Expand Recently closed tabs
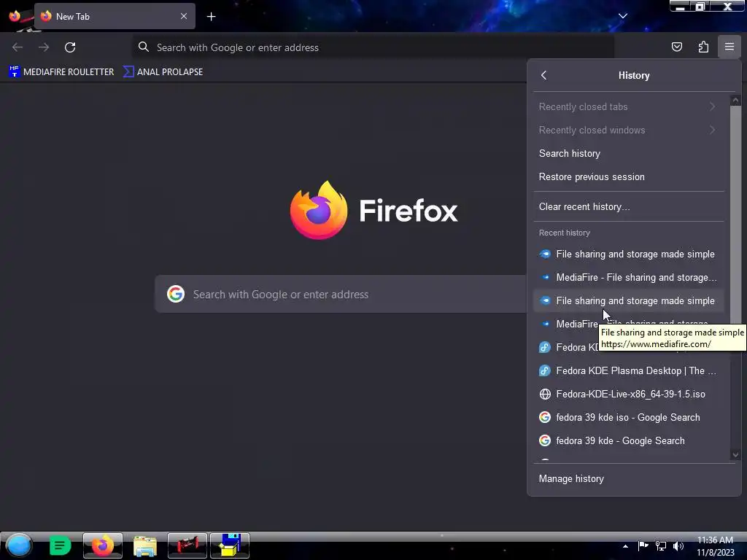The width and height of the screenshot is (747, 560). point(628,106)
